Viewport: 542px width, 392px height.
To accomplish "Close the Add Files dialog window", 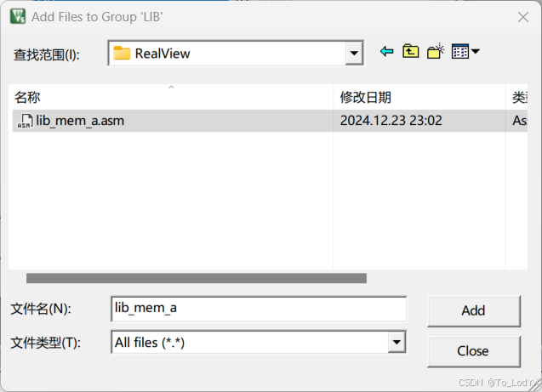I will [523, 17].
